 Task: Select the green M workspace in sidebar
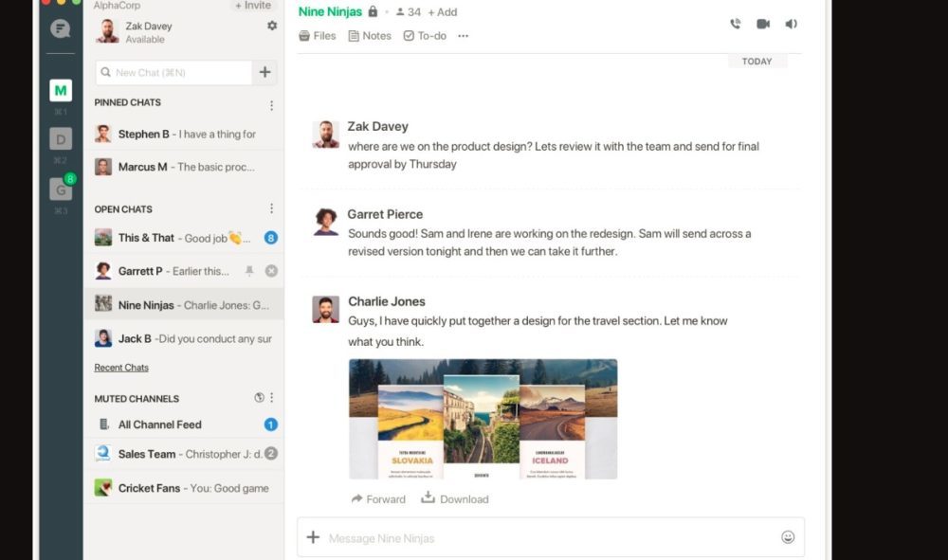(61, 91)
